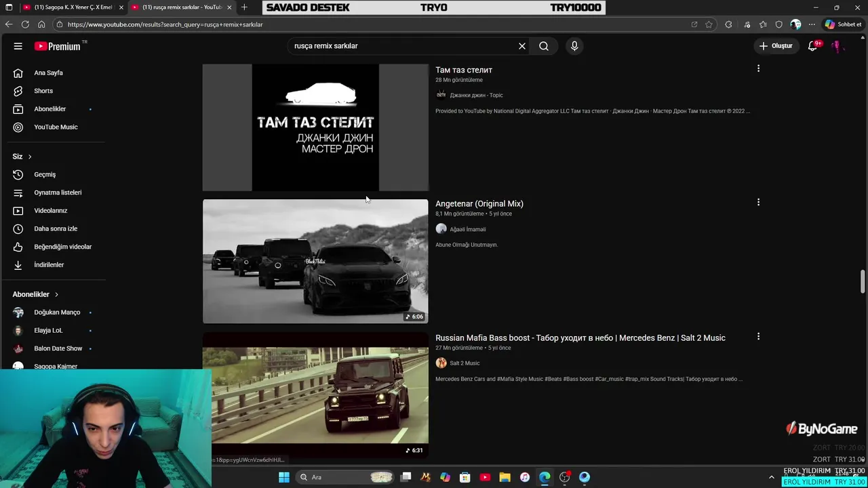Play the Russian Mafia Bass boost thumbnail
The width and height of the screenshot is (868, 488).
(x=315, y=395)
